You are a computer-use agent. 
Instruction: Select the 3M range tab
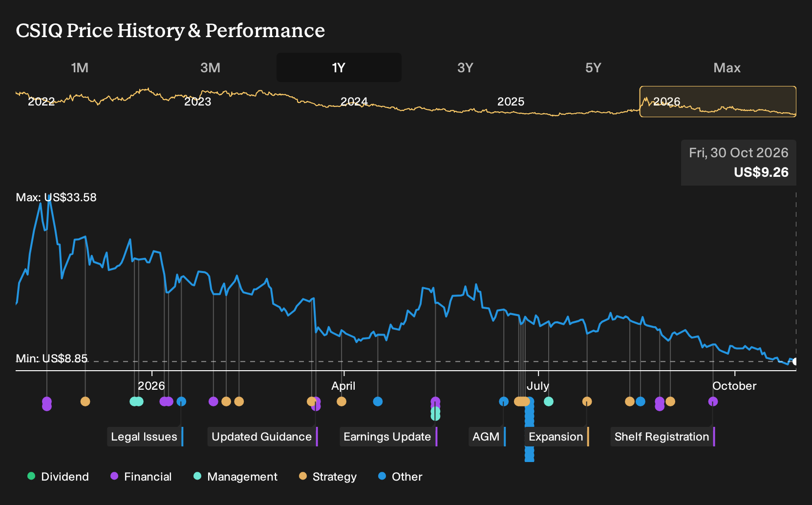tap(210, 67)
